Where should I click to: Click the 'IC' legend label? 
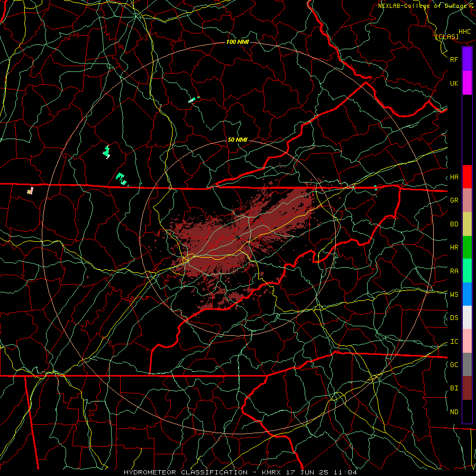point(454,342)
